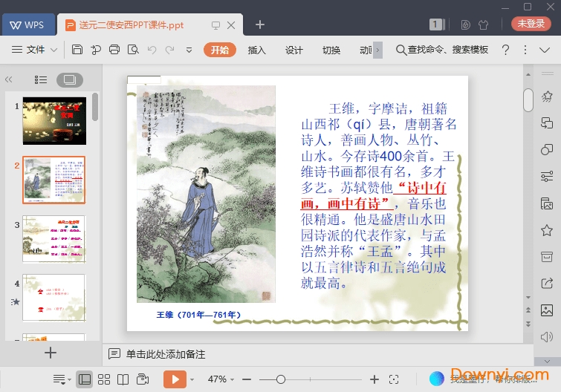The width and height of the screenshot is (561, 392).
Task: Click the Print icon
Action: [114, 50]
